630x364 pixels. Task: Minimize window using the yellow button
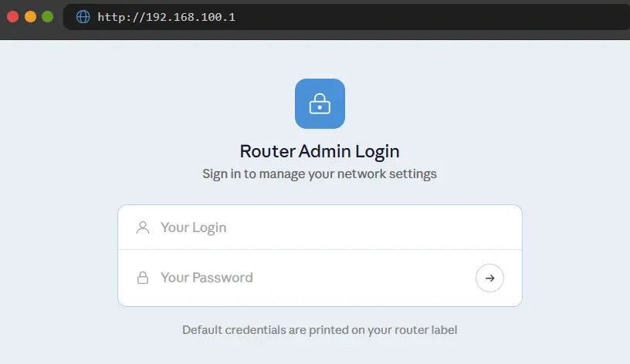(31, 17)
